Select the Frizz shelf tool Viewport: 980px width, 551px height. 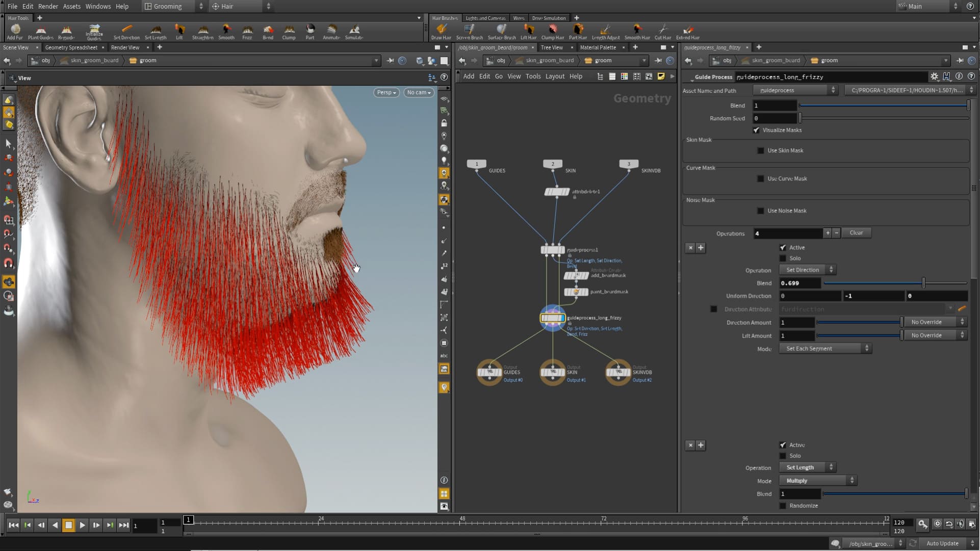[x=247, y=31]
